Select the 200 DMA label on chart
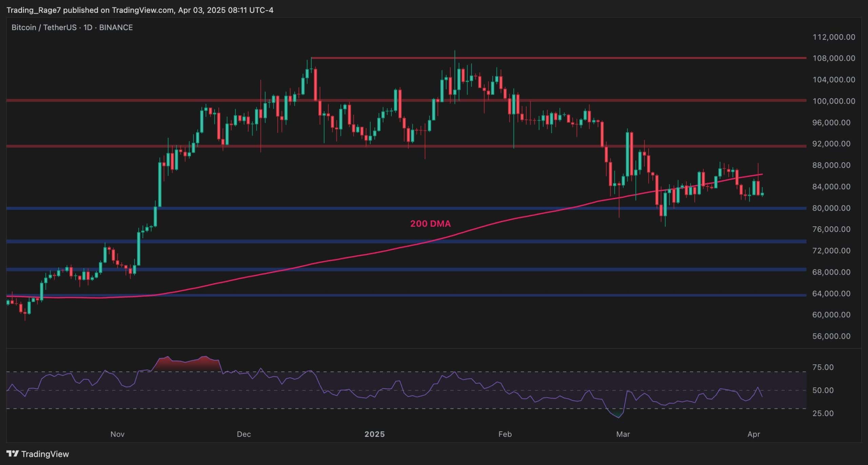Viewport: 868px width, 465px height. pyautogui.click(x=430, y=223)
